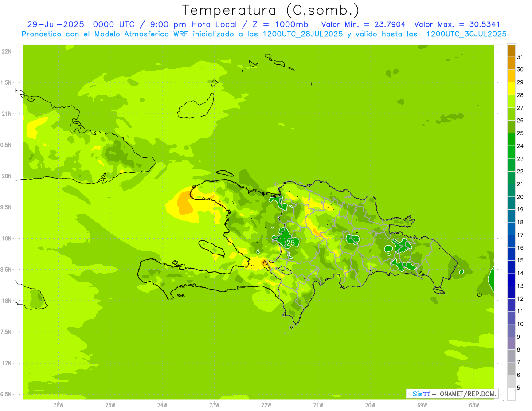The width and height of the screenshot is (532, 411).
Task: Click the orange swatch between 29 and 30
Action: [511, 76]
